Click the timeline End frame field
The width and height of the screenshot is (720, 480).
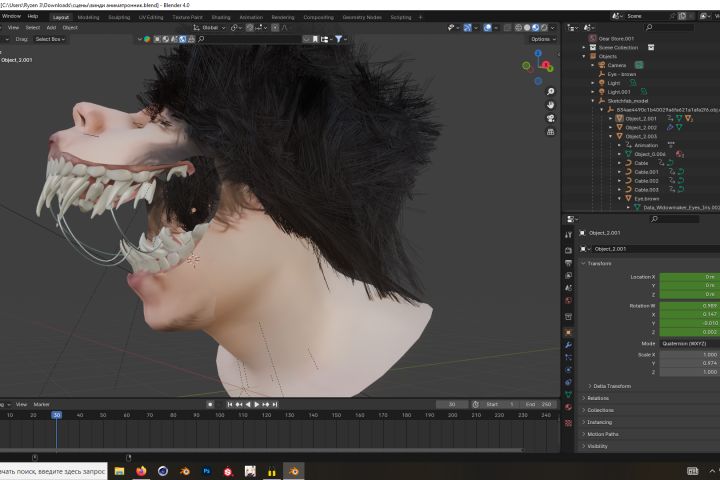click(536, 404)
